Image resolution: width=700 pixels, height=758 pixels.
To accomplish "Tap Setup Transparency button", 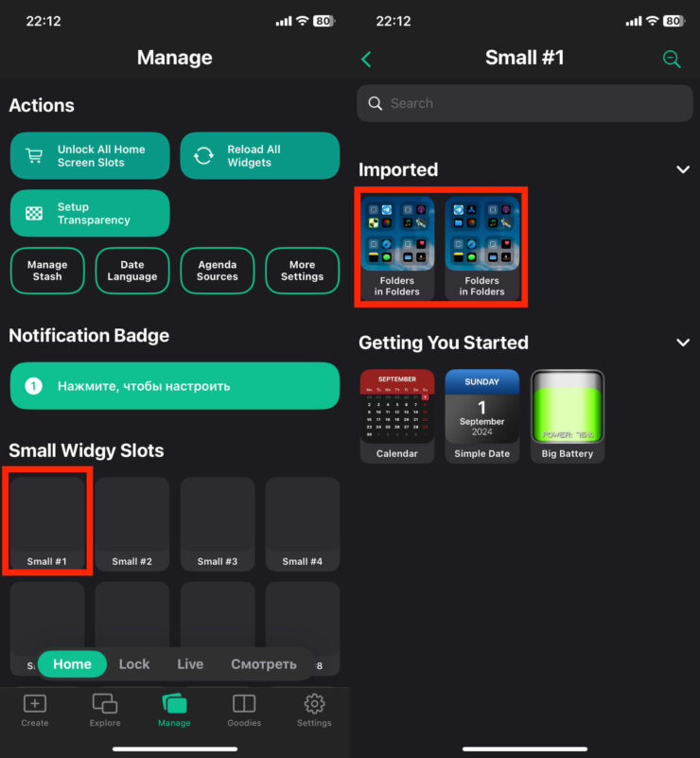I will coord(90,214).
